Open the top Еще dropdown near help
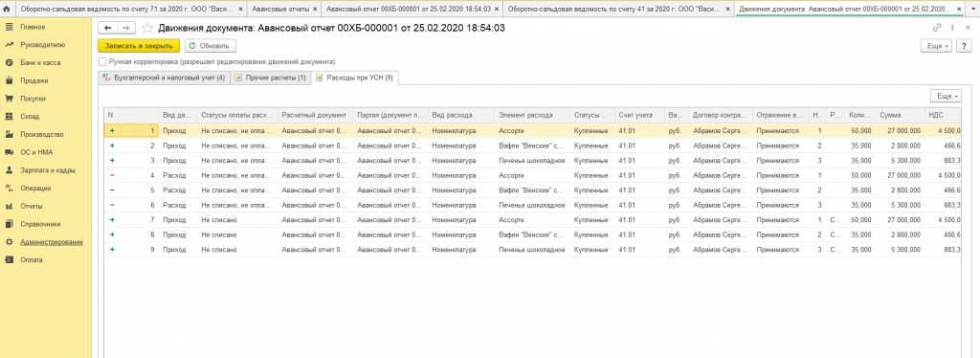Viewport: 980px width, 358px height. (937, 46)
